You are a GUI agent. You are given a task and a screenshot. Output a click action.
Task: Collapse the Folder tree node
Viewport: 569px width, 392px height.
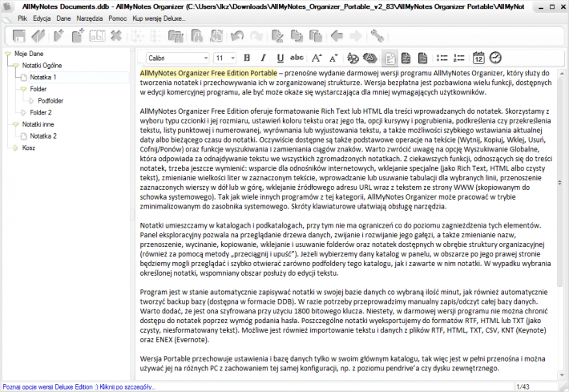point(23,89)
